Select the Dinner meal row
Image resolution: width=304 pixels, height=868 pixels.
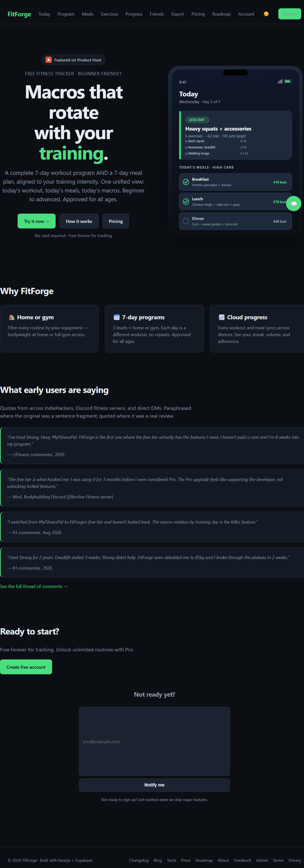tap(235, 221)
